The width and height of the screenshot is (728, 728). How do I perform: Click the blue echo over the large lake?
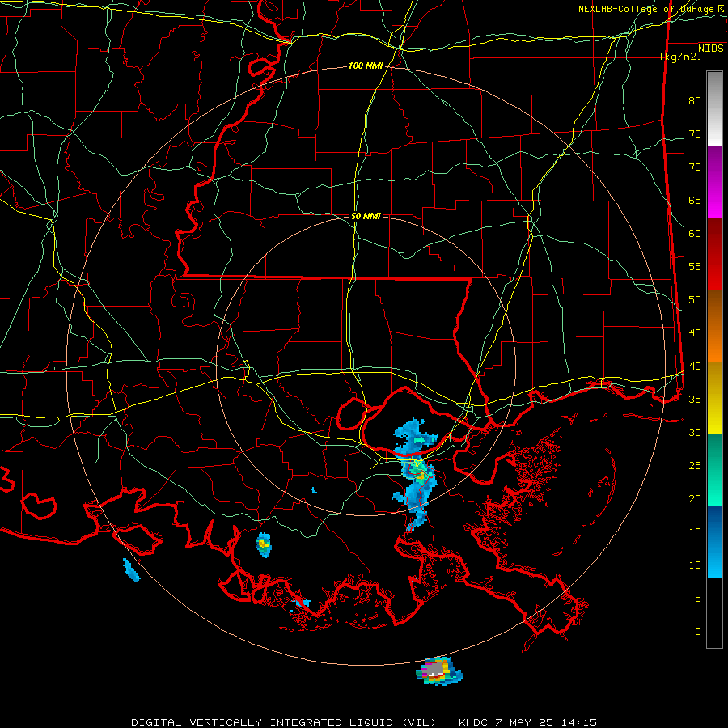(416, 436)
